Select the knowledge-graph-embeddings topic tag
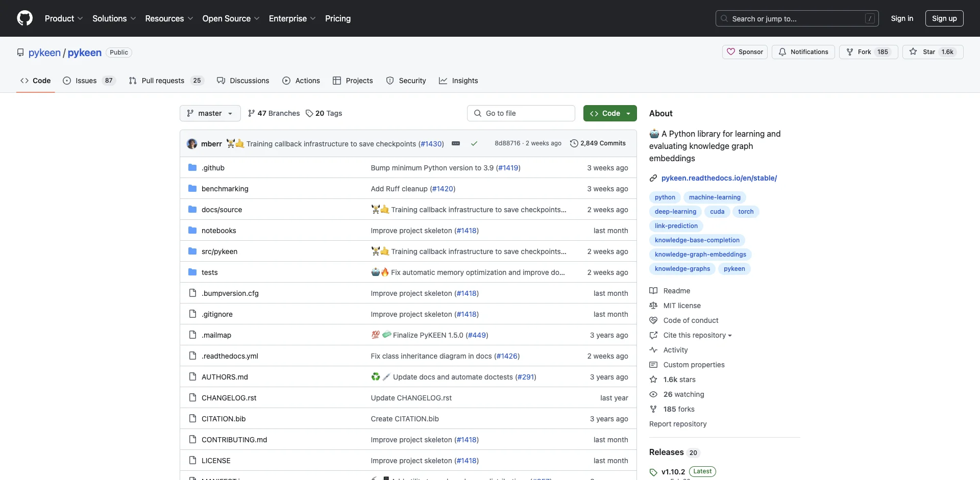The height and width of the screenshot is (480, 980). pos(700,255)
